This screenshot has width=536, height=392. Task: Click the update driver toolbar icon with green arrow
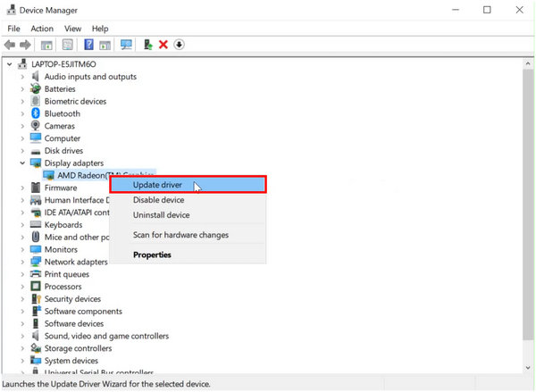pos(147,45)
